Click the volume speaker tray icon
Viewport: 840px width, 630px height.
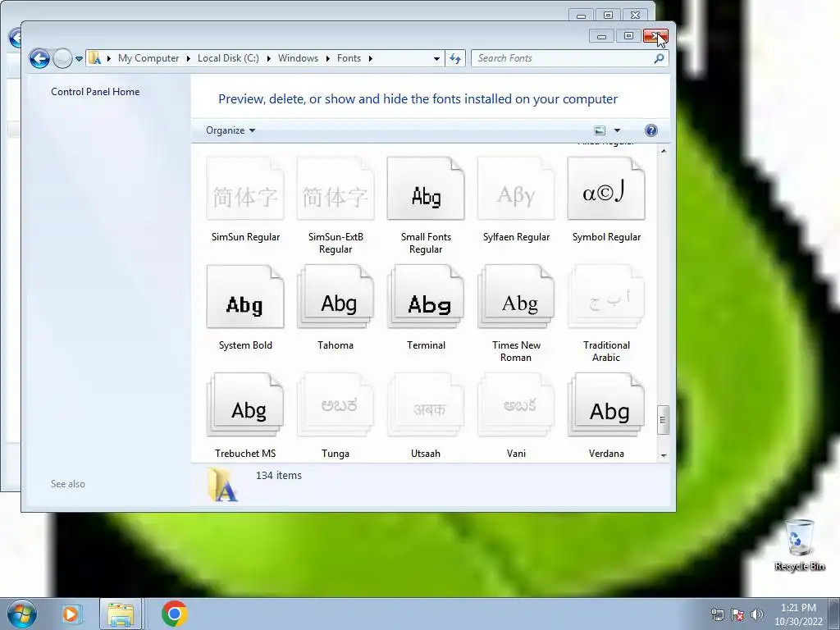pyautogui.click(x=757, y=614)
